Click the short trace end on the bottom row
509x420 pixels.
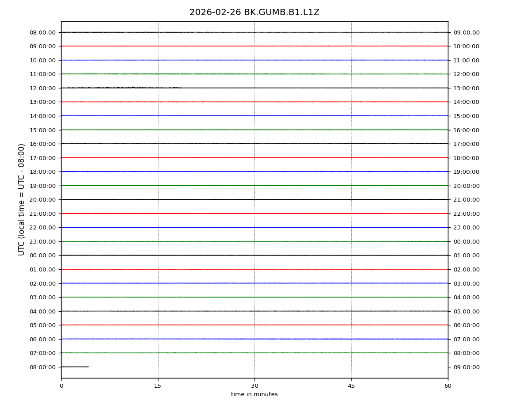tap(88, 367)
